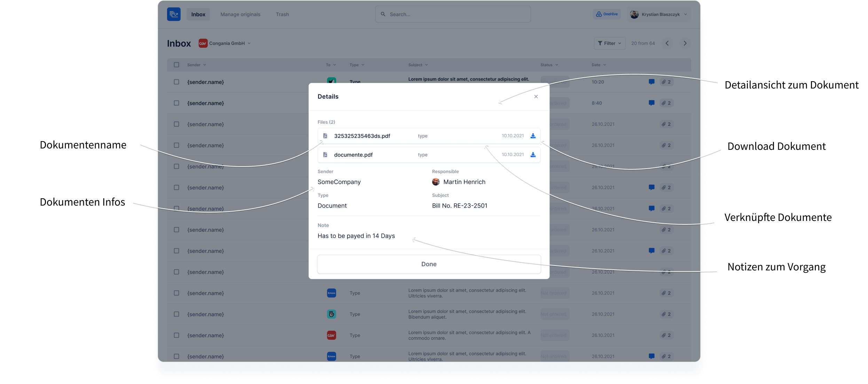
Task: Click comment icon on the 10:20 row
Action: click(651, 82)
